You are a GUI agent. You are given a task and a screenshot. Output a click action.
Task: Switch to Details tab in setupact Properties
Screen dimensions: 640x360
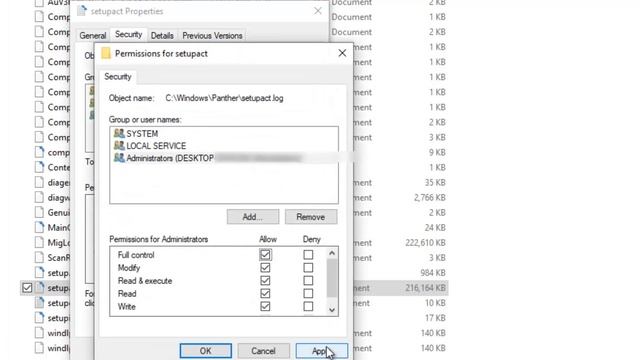tap(162, 36)
